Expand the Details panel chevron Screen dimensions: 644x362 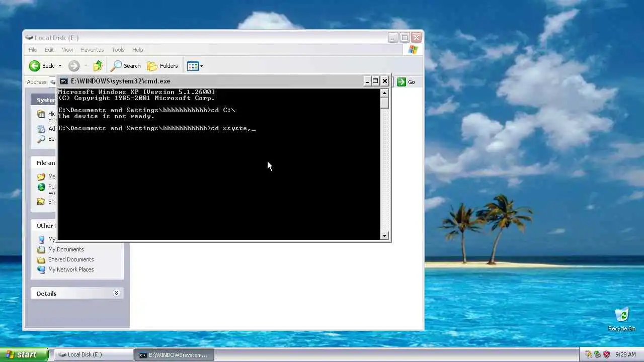coord(116,293)
